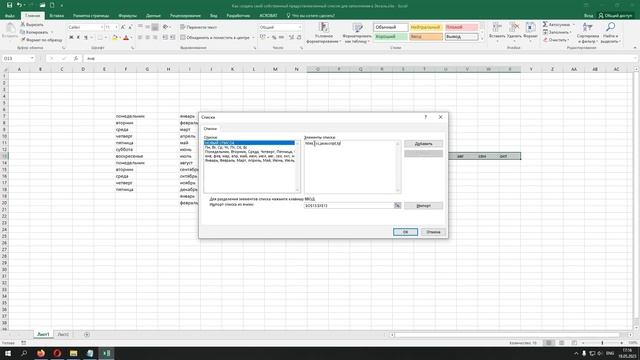Cut selection with the scissors icon
Image resolution: width=640 pixels, height=360 pixels.
[x=23, y=24]
